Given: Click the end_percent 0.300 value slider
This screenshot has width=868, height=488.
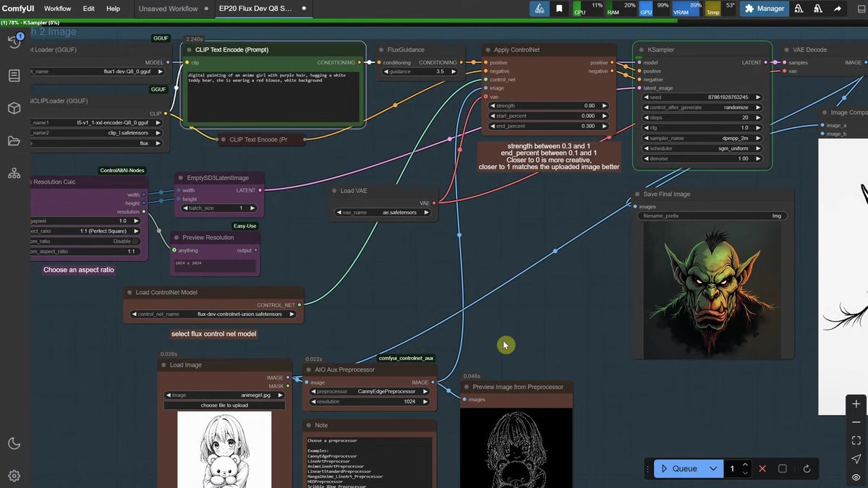Looking at the screenshot, I should coord(550,126).
